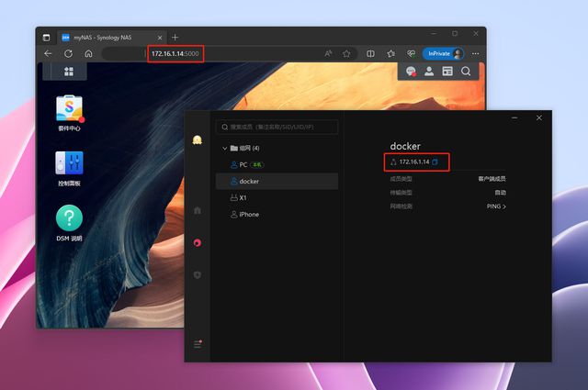Copy the docker IP address 172.16.1.14
The width and height of the screenshot is (588, 390).
click(435, 162)
